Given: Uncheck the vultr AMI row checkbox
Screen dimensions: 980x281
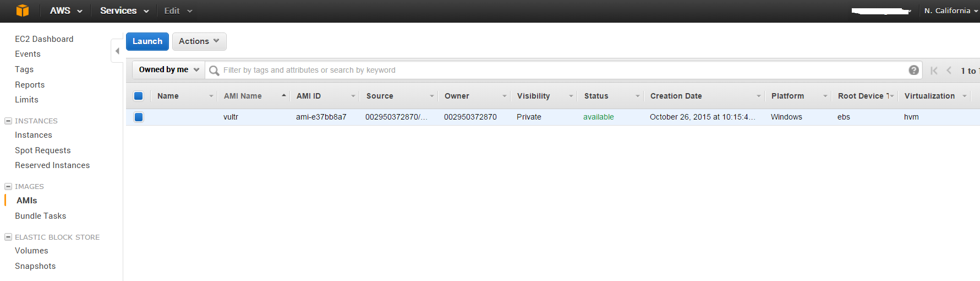Looking at the screenshot, I should 139,117.
